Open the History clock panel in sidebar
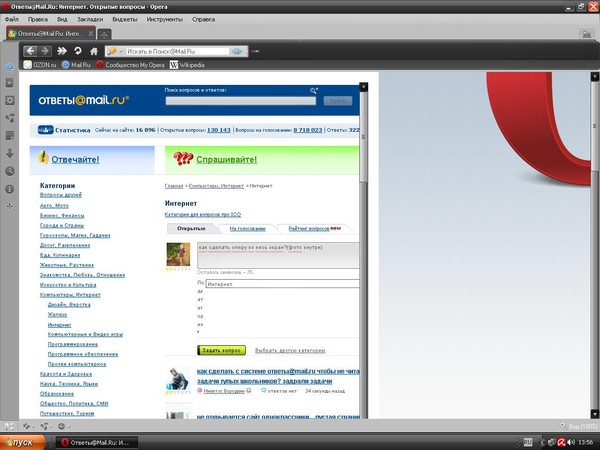600x450 pixels. point(10,171)
